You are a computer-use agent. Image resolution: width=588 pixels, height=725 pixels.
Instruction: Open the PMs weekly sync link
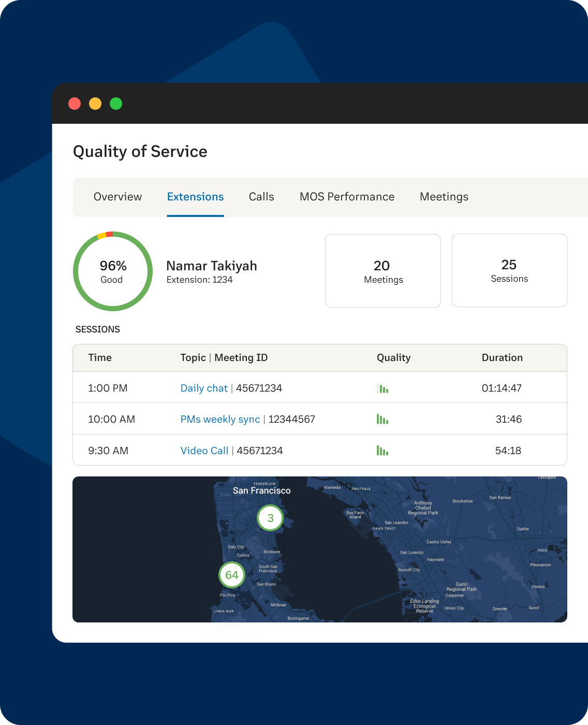click(x=220, y=419)
